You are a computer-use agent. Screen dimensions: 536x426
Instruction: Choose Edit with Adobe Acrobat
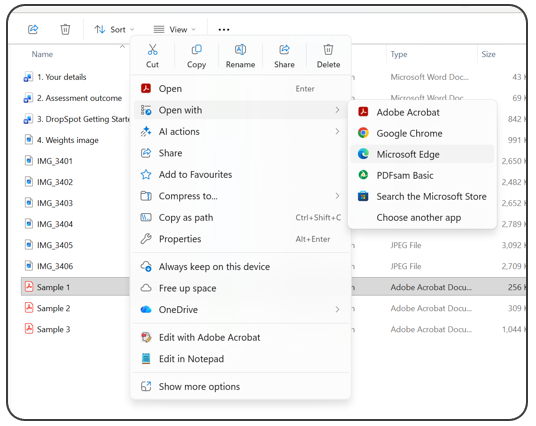[x=241, y=337]
